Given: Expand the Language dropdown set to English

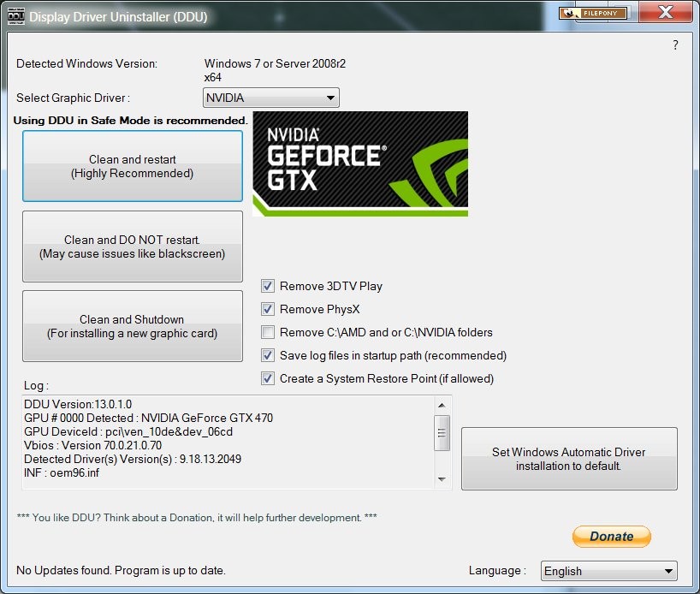Looking at the screenshot, I should pos(609,571).
